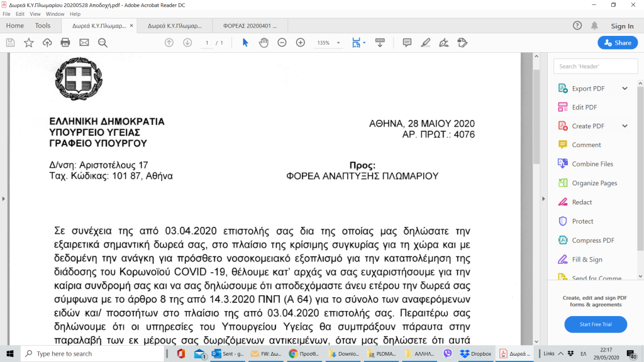
Task: Switch to the ΦΟΡΕΑΣ 20200401 document tab
Action: 250,26
